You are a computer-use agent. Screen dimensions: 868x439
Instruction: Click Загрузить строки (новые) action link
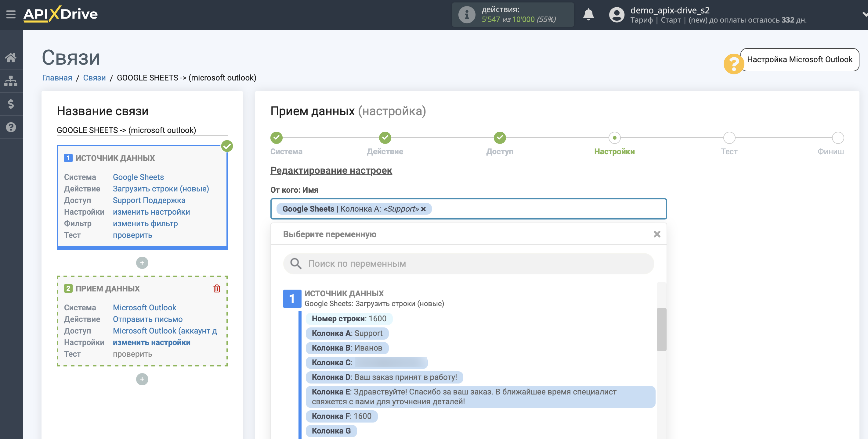point(161,188)
